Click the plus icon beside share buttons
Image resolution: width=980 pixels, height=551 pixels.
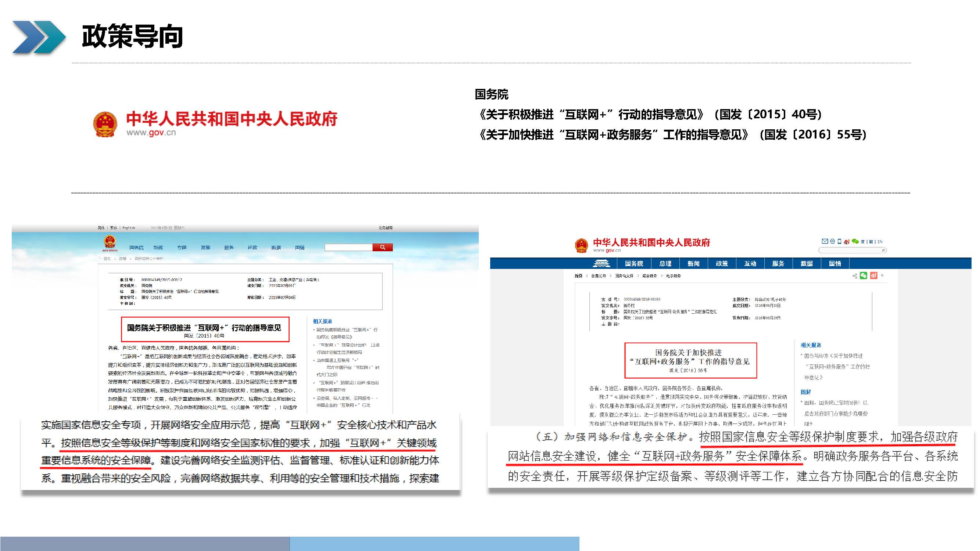882,276
